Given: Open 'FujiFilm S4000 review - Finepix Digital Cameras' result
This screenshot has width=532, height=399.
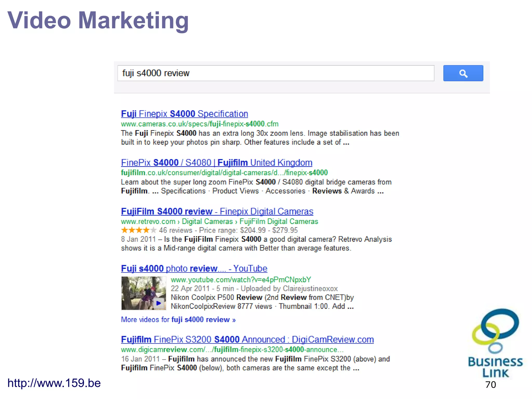Looking at the screenshot, I should (217, 211).
